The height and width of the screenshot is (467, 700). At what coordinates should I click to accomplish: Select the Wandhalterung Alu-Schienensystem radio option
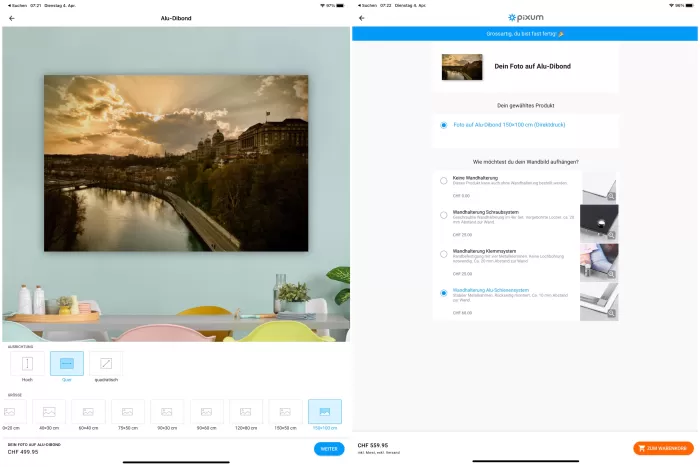point(443,293)
